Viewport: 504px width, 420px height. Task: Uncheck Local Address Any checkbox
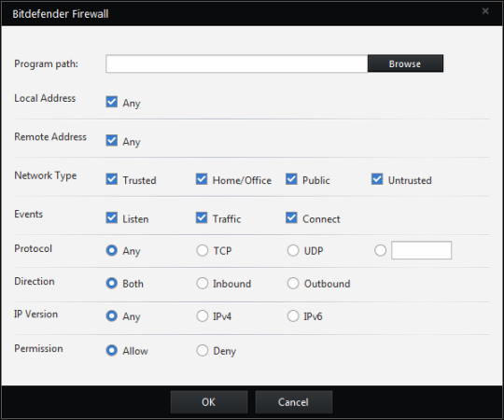point(112,102)
